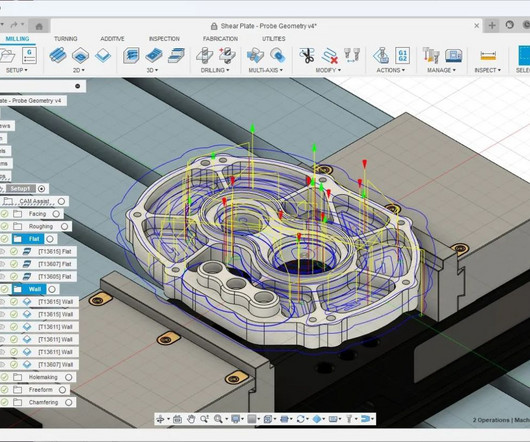The image size is (530, 442).
Task: Activate the Freeform folder radio button
Action: point(62,390)
